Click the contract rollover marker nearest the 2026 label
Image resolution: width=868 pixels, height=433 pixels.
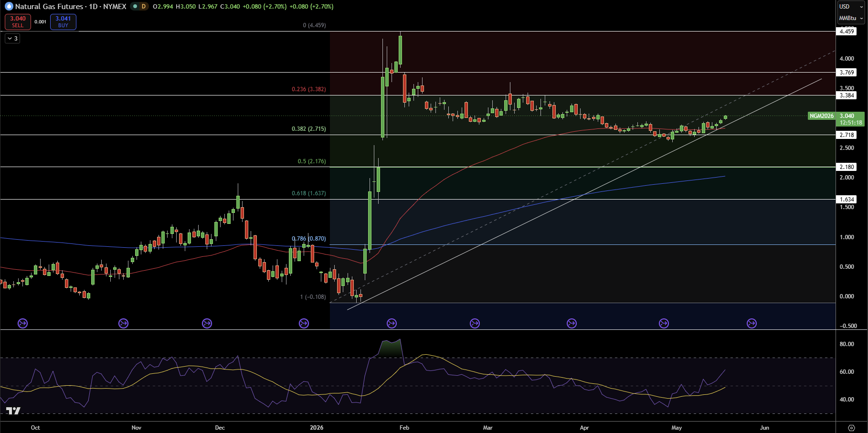click(x=304, y=324)
